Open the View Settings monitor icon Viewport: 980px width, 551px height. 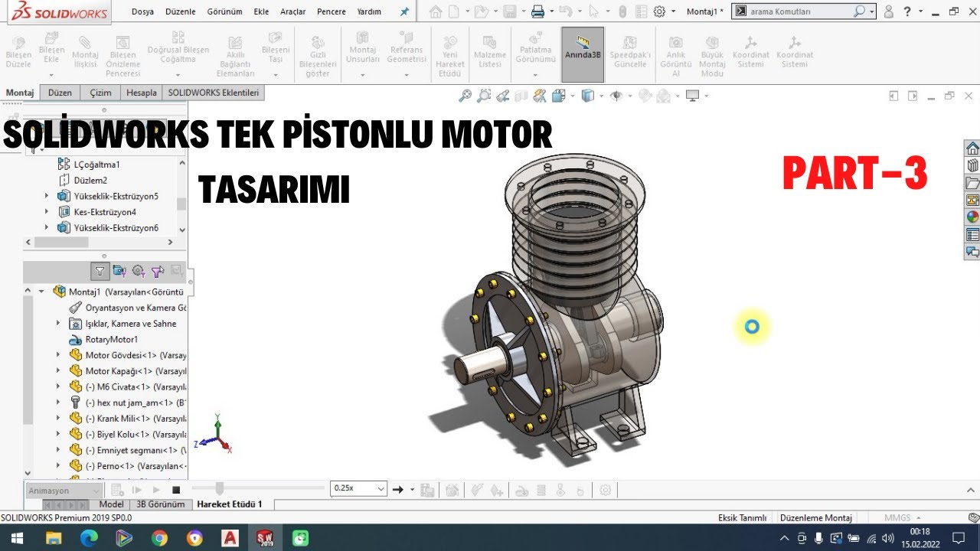tap(693, 96)
